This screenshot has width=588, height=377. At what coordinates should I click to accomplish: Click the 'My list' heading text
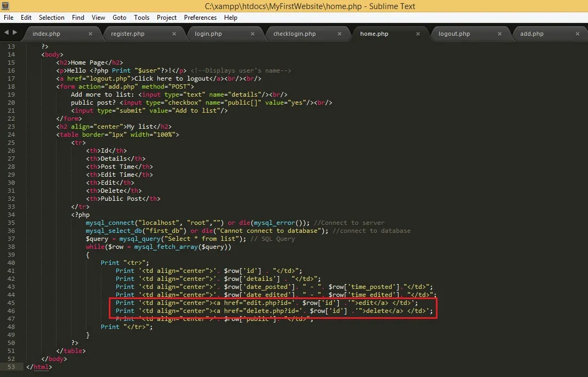(140, 127)
